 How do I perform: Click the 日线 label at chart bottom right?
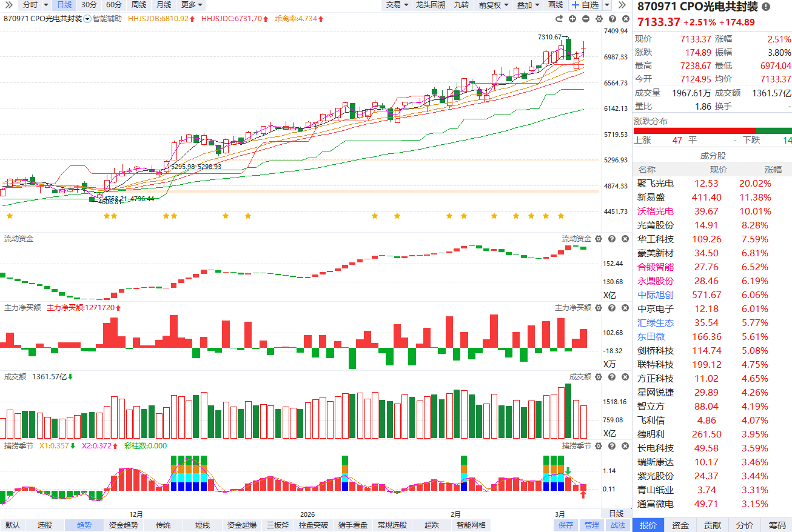616,513
